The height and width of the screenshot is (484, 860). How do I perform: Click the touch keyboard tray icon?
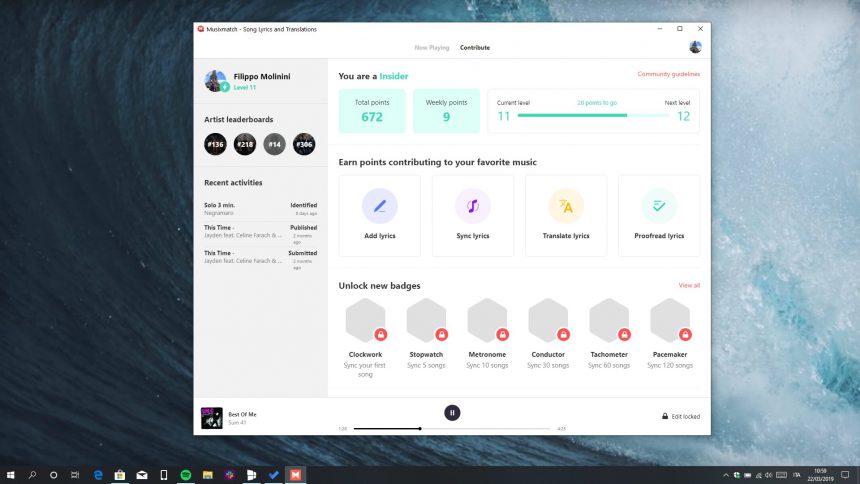click(782, 475)
